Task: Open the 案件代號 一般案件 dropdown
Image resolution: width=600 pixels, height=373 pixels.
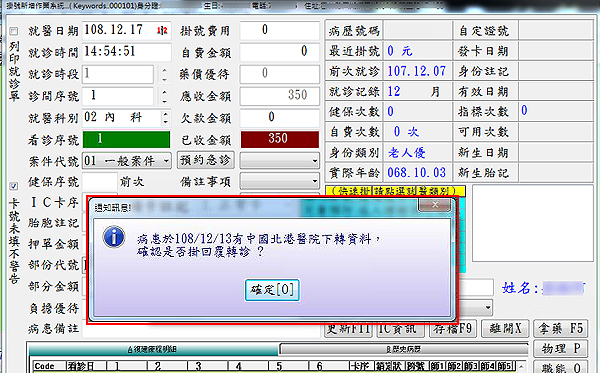Action: point(166,161)
